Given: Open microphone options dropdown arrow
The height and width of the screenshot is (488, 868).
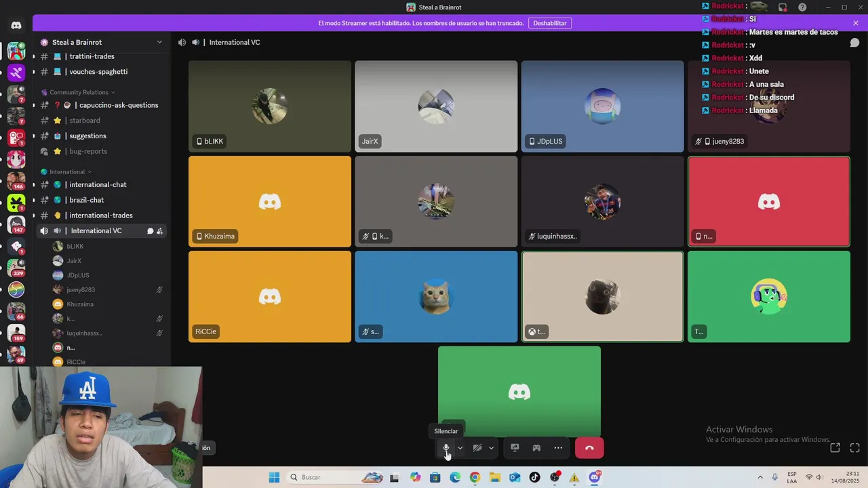Looking at the screenshot, I should click(460, 448).
